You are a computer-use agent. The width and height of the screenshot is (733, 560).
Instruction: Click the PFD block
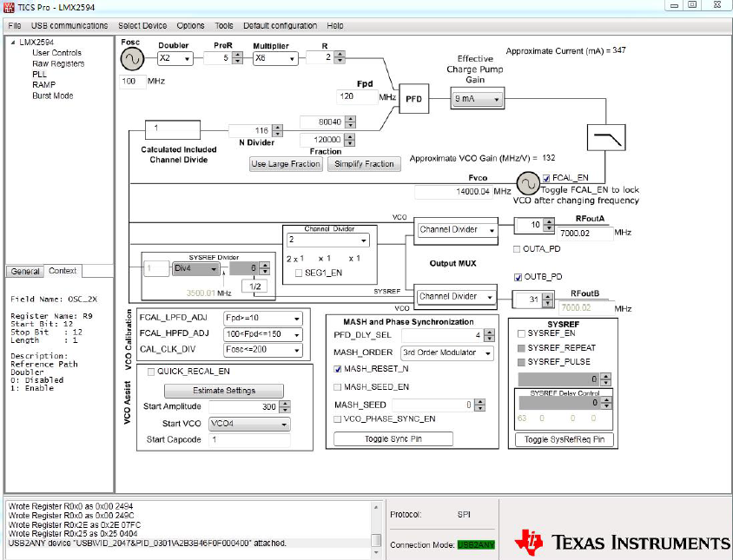413,99
